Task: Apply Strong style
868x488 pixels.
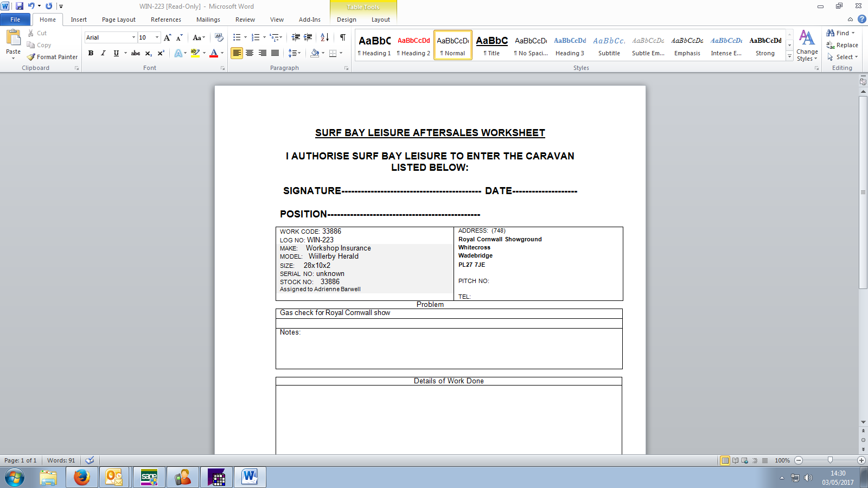Action: pyautogui.click(x=765, y=45)
